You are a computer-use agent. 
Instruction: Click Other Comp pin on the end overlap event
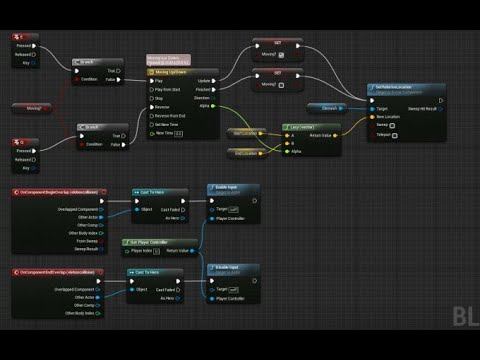[x=98, y=305]
